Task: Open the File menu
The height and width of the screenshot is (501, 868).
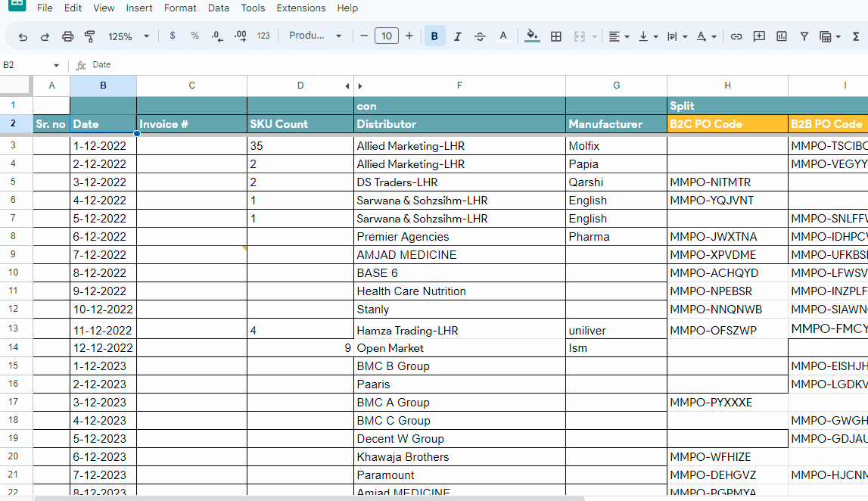Action: click(45, 8)
